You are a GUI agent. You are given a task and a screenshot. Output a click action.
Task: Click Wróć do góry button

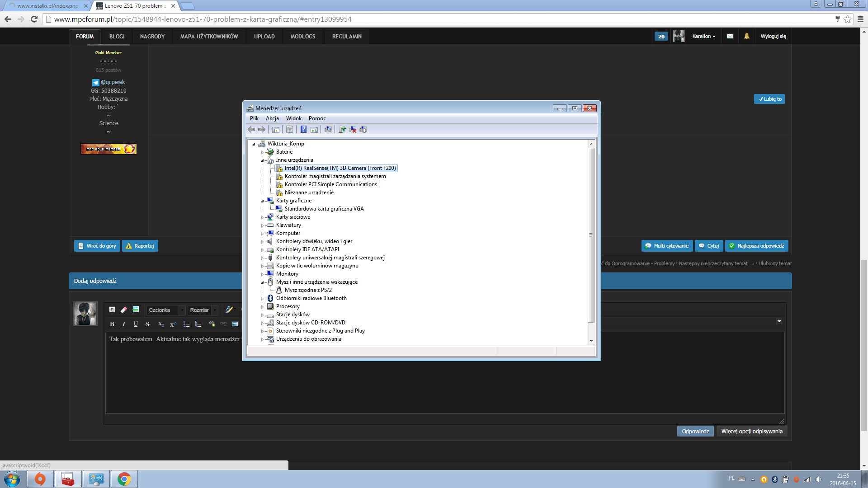pyautogui.click(x=97, y=246)
